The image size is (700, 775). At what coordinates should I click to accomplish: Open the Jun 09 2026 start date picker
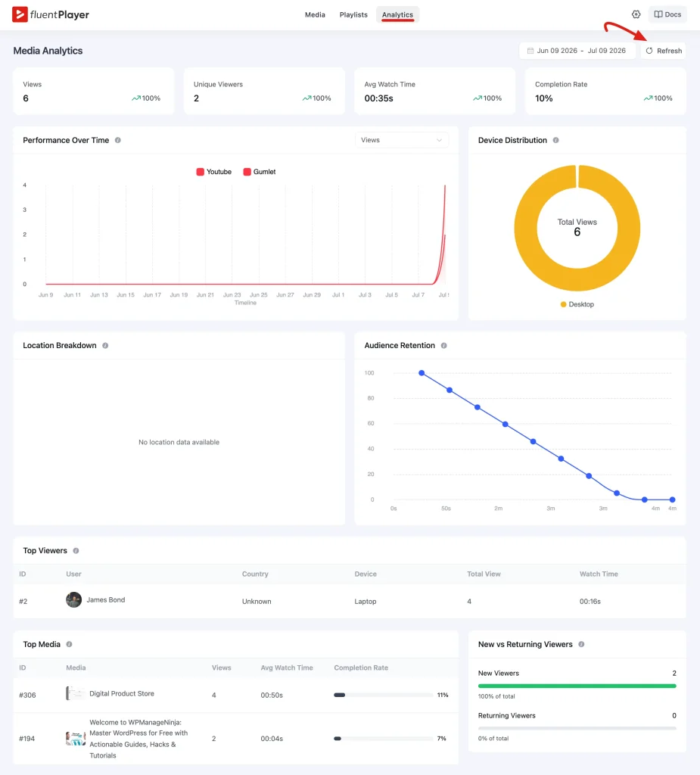pyautogui.click(x=557, y=51)
